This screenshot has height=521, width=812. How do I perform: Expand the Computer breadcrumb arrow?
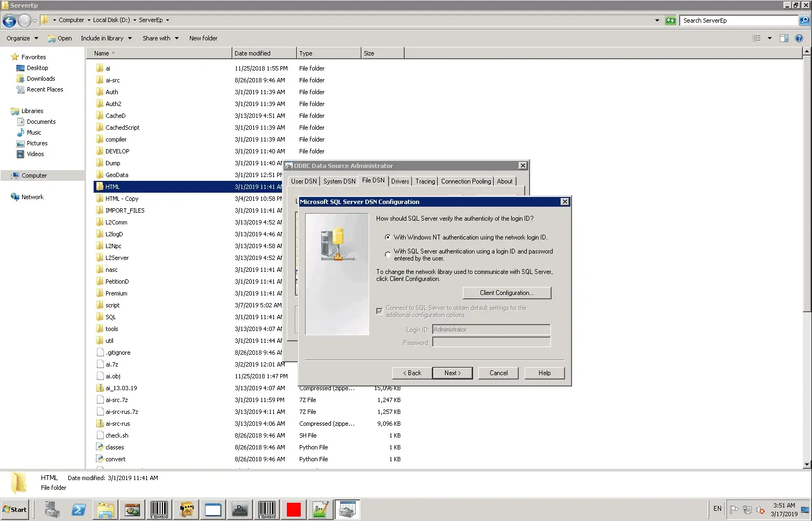[89, 20]
